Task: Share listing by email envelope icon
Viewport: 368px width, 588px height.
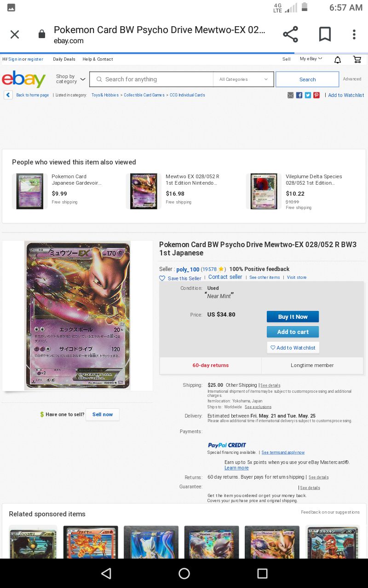Action: click(x=291, y=95)
